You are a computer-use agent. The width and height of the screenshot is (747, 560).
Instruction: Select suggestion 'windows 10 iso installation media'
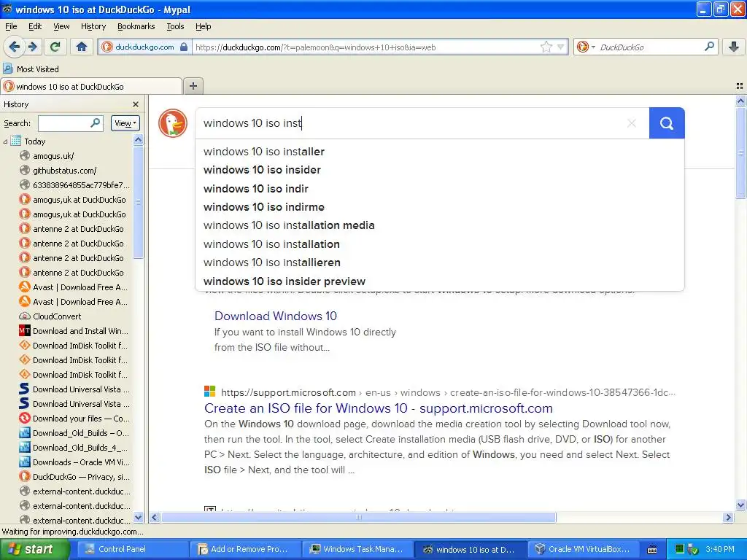tap(439, 225)
